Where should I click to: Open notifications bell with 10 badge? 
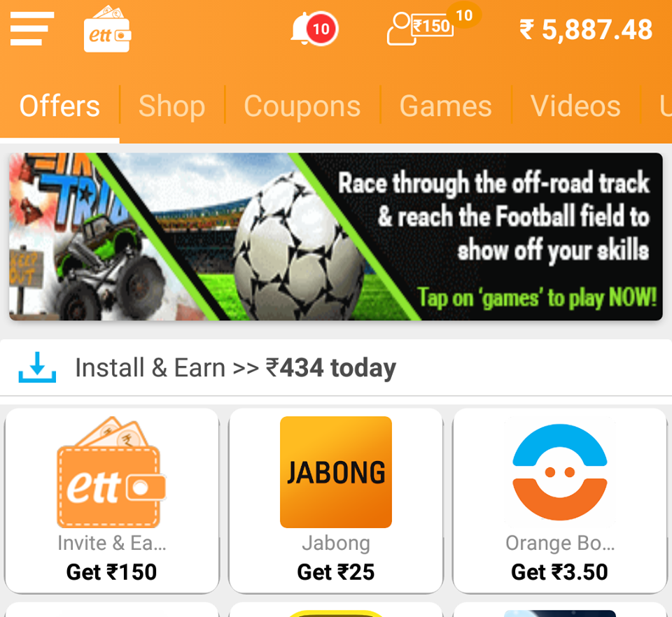click(x=314, y=29)
